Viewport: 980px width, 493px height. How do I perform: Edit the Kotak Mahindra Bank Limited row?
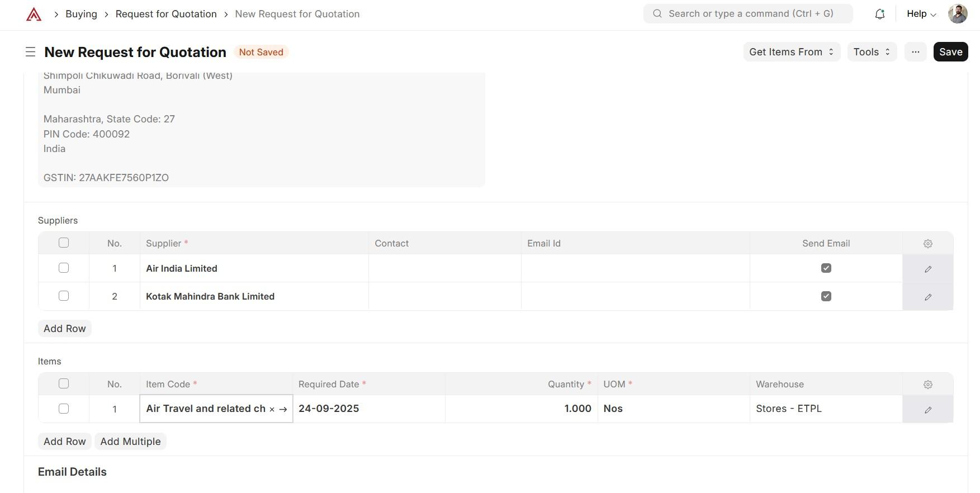point(927,297)
